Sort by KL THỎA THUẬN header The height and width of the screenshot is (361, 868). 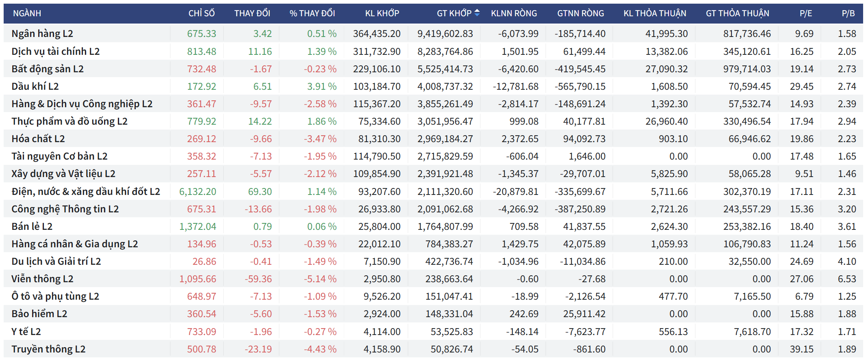click(x=655, y=13)
